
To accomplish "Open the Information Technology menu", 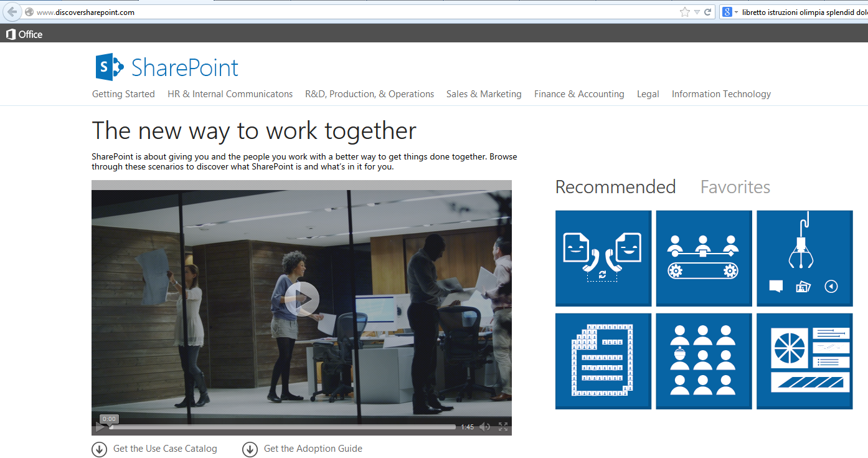I will pos(721,94).
